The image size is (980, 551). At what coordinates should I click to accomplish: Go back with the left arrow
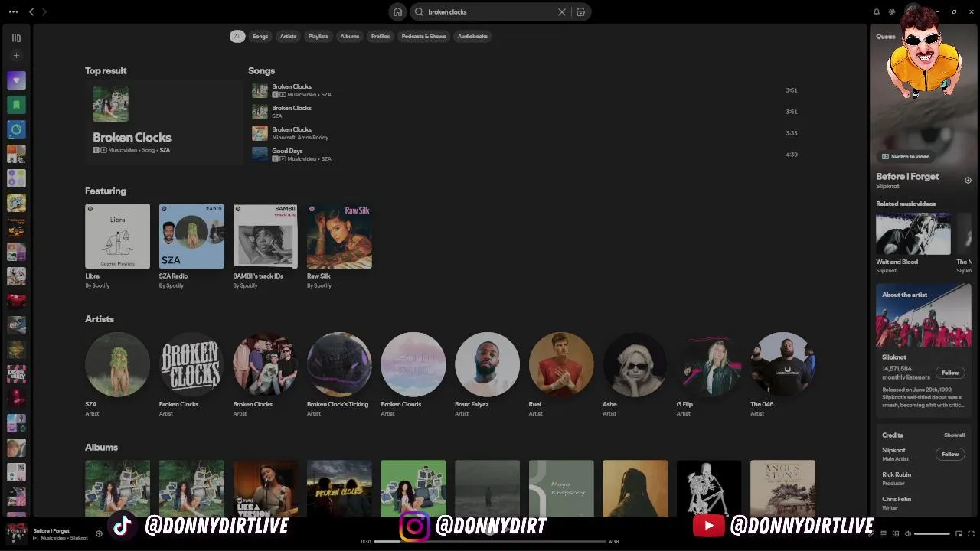(31, 11)
